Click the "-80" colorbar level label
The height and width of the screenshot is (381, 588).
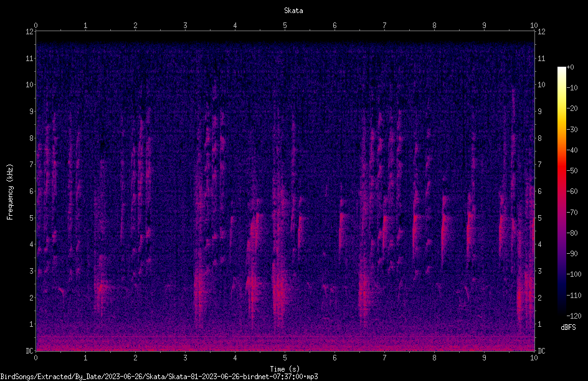pos(572,233)
